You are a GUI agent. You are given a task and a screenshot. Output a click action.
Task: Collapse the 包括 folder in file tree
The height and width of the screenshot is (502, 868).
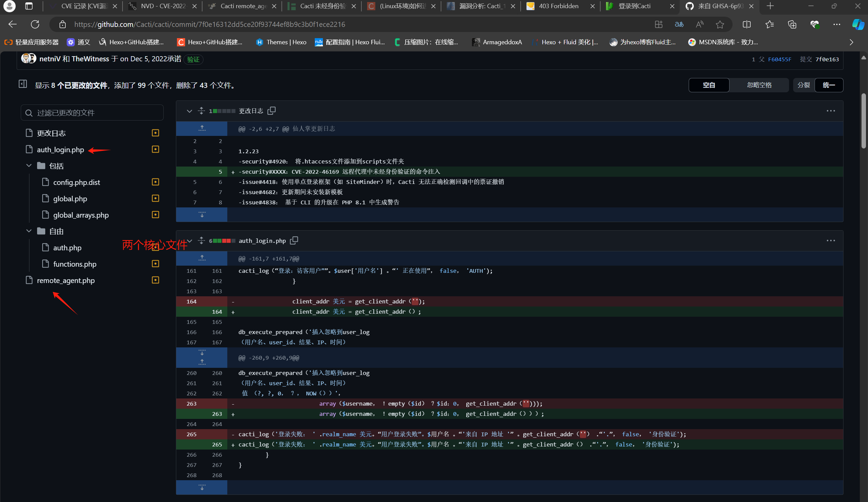pyautogui.click(x=29, y=166)
